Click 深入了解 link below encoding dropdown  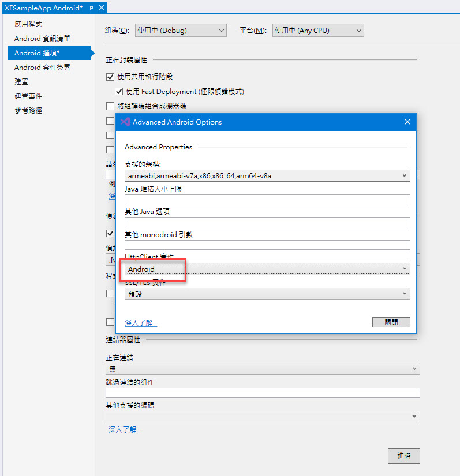(x=125, y=429)
